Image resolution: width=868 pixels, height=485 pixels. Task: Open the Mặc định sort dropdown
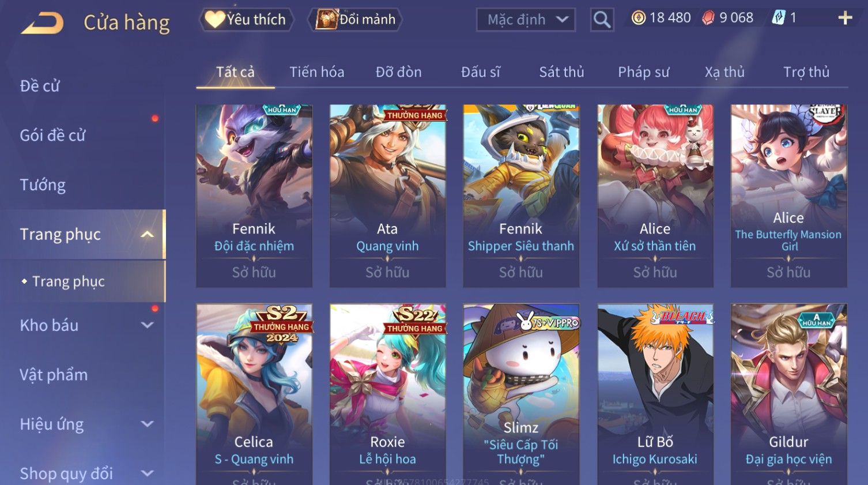pos(526,20)
